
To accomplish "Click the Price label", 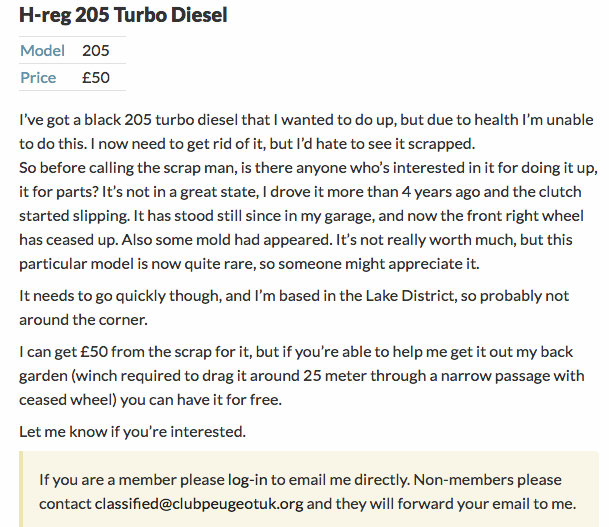I will (38, 78).
